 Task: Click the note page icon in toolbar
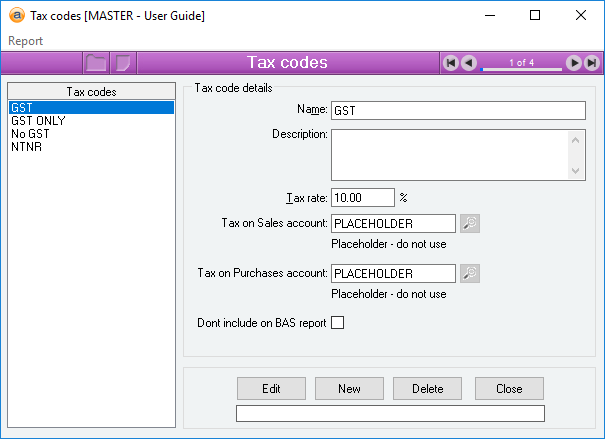pos(123,63)
